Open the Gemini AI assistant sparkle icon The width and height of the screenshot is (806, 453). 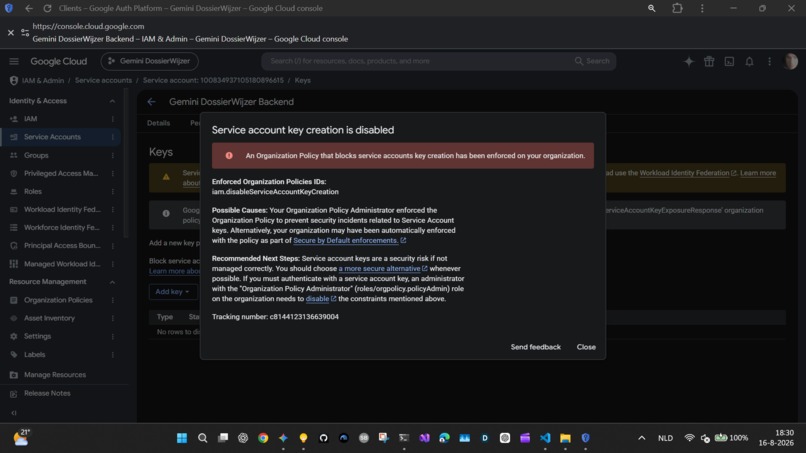click(x=688, y=62)
